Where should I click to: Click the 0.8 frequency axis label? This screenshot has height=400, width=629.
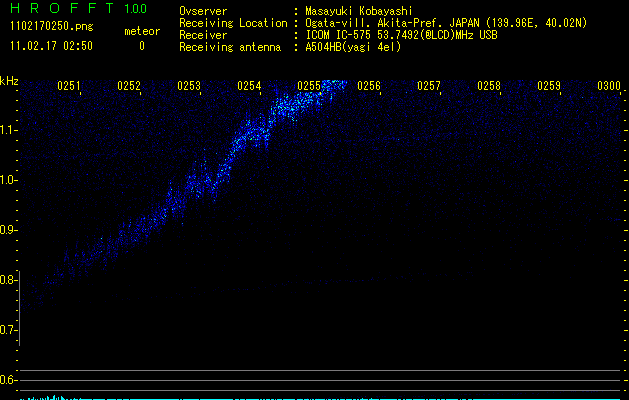click(8, 280)
